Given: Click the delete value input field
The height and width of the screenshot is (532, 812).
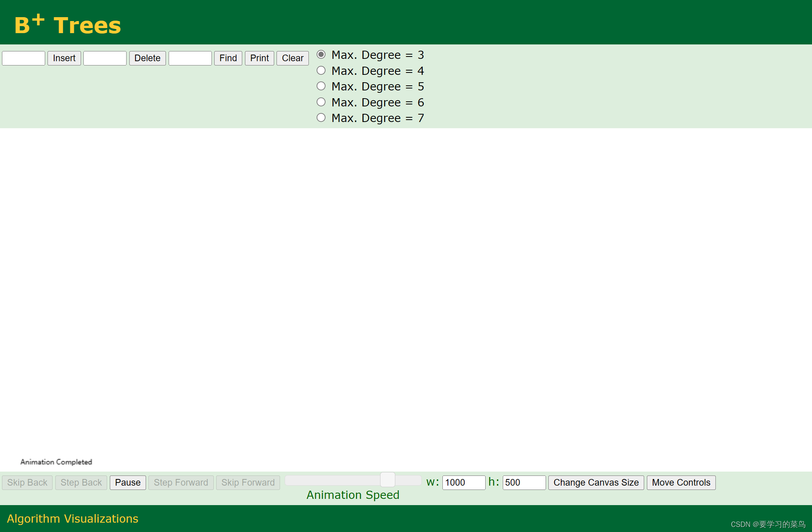Looking at the screenshot, I should (x=105, y=58).
